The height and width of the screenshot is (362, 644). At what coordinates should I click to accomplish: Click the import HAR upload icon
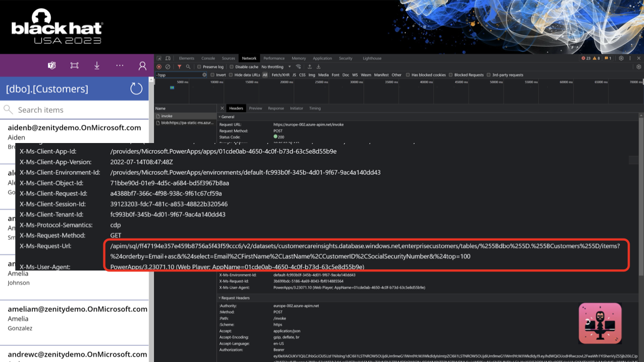(310, 67)
